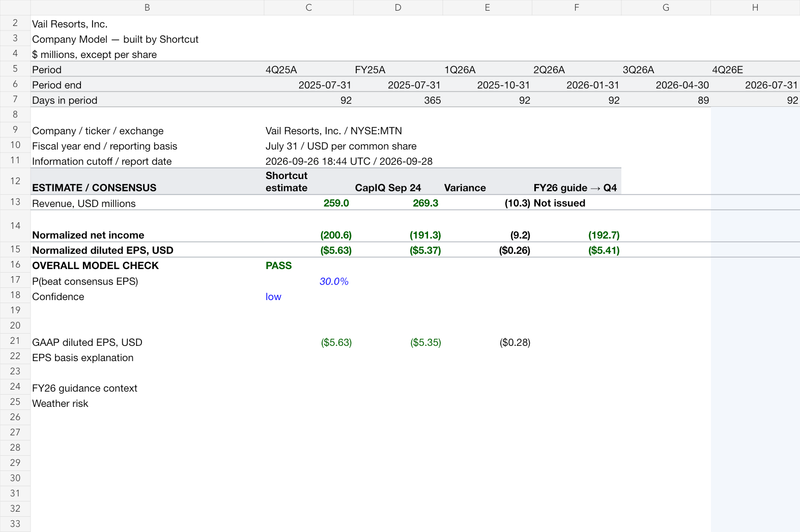Screen dimensions: 800x532
Task: Click the '2026-04-30' period end cell
Action: tap(666, 85)
